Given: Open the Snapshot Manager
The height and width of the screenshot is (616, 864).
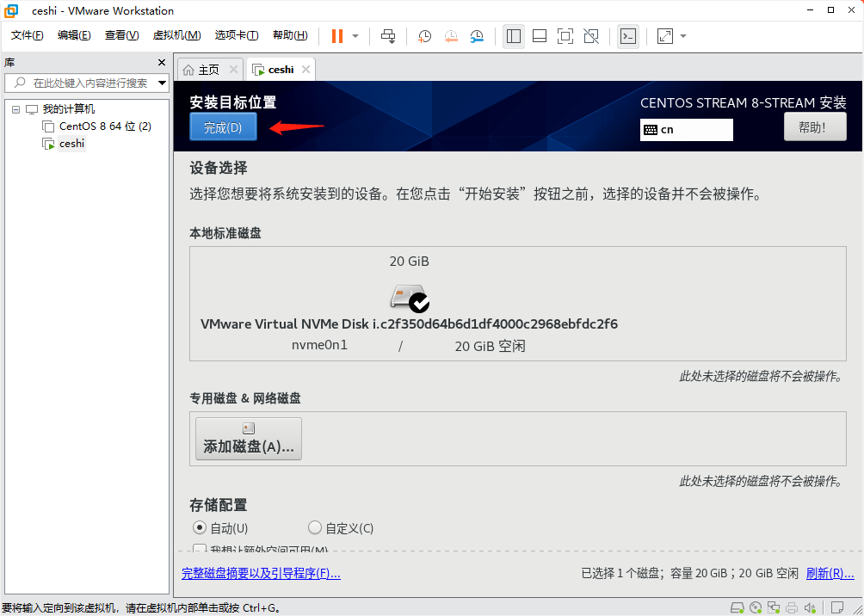Looking at the screenshot, I should [x=478, y=36].
